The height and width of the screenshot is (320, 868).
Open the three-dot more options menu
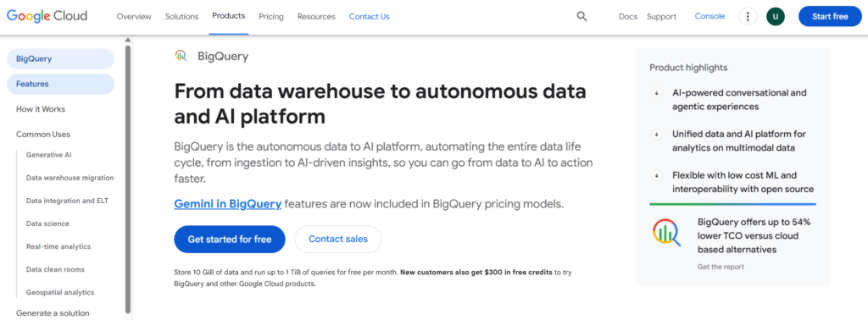[x=748, y=17]
